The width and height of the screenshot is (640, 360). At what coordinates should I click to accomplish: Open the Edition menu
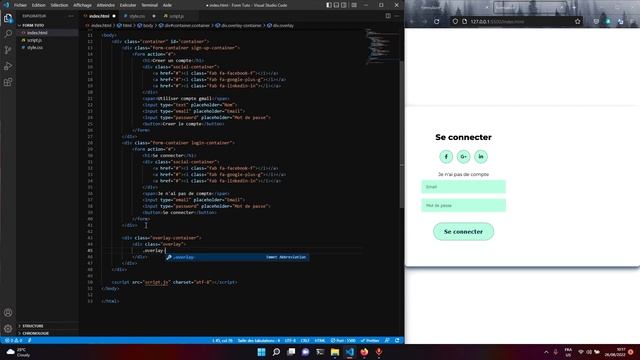[x=39, y=5]
